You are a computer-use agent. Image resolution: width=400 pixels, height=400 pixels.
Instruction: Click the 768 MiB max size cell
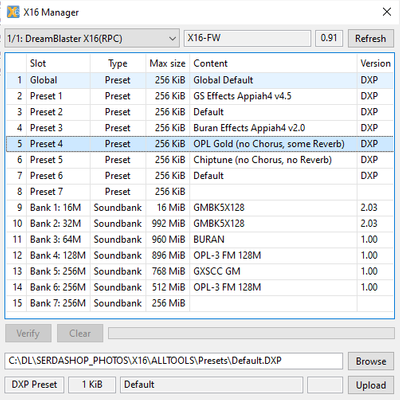click(168, 271)
